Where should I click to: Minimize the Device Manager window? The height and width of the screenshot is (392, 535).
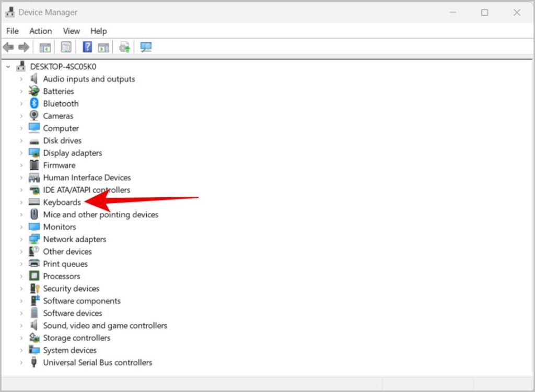point(453,13)
